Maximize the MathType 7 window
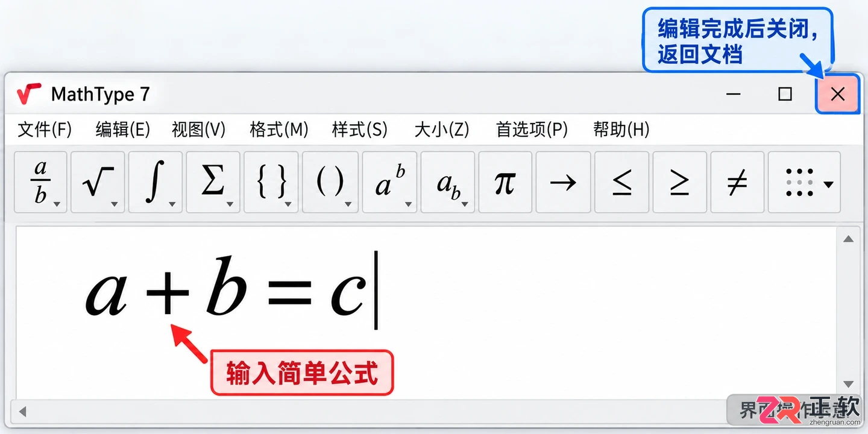The height and width of the screenshot is (434, 868). click(785, 94)
